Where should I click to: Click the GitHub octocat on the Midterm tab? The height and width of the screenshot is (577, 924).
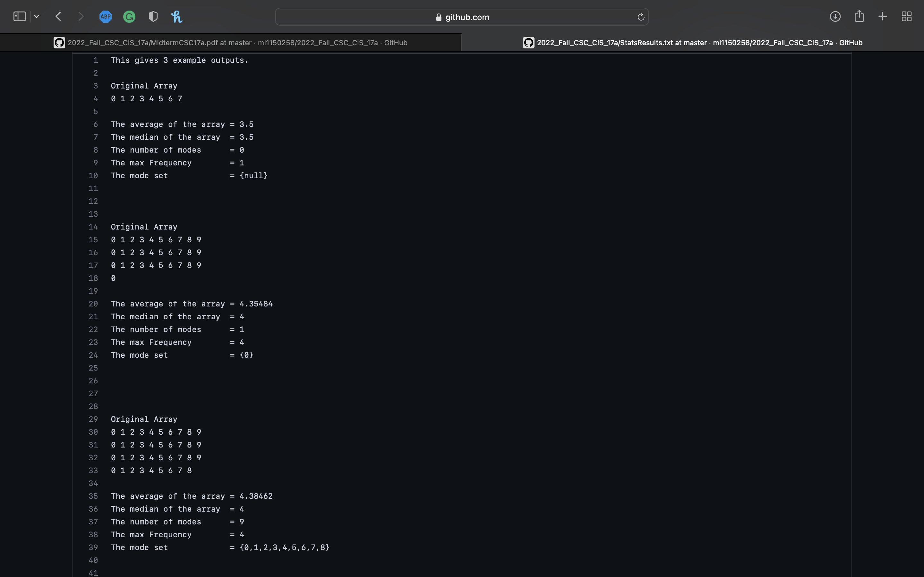59,42
